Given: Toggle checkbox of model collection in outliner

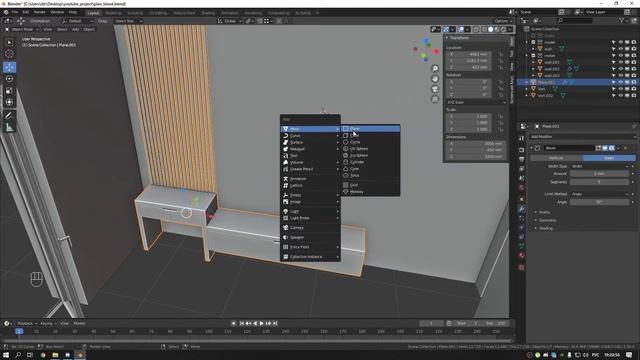Looking at the screenshot, I should pyautogui.click(x=533, y=42).
